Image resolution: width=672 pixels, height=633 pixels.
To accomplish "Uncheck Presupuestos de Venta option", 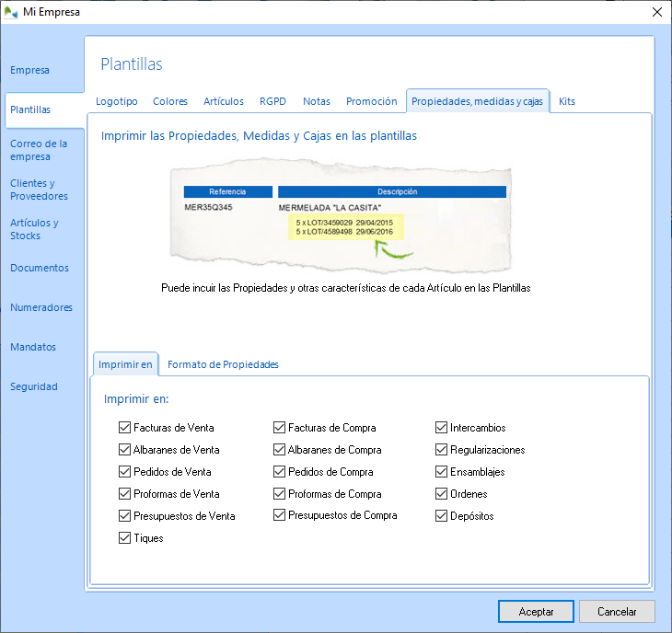I will pos(124,516).
